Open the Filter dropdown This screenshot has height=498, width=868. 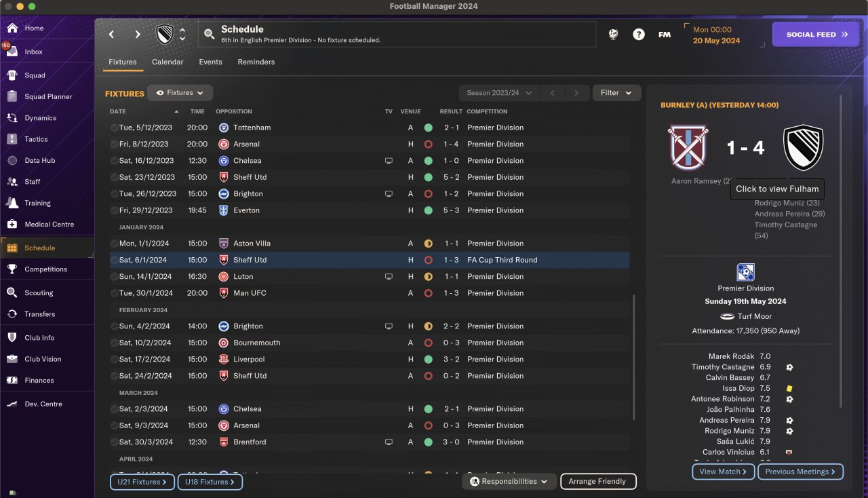[616, 93]
